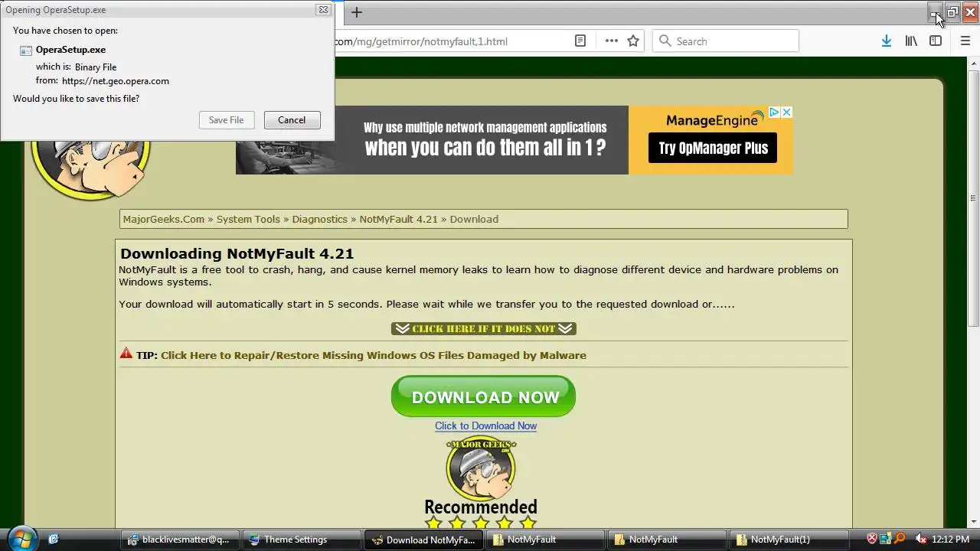
Task: Open Firefox library icon
Action: [x=911, y=41]
